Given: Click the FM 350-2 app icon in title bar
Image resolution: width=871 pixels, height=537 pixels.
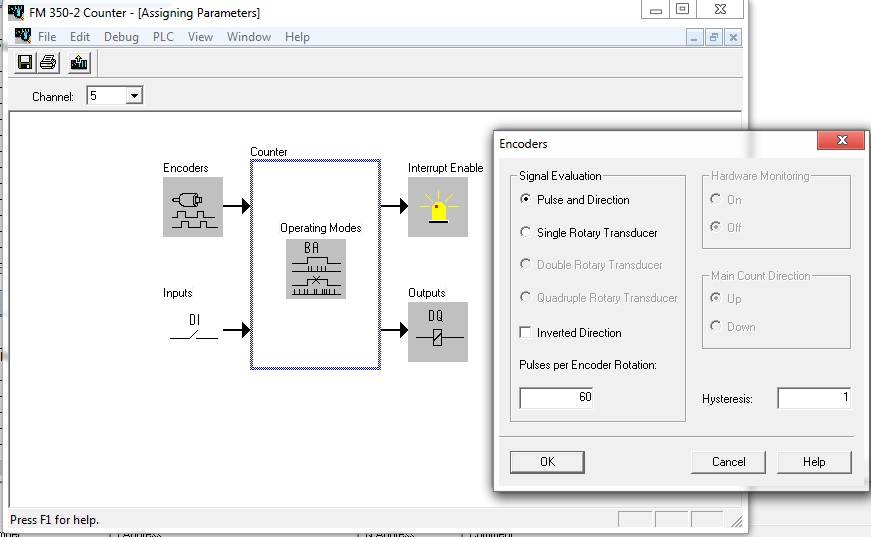Looking at the screenshot, I should (16, 12).
